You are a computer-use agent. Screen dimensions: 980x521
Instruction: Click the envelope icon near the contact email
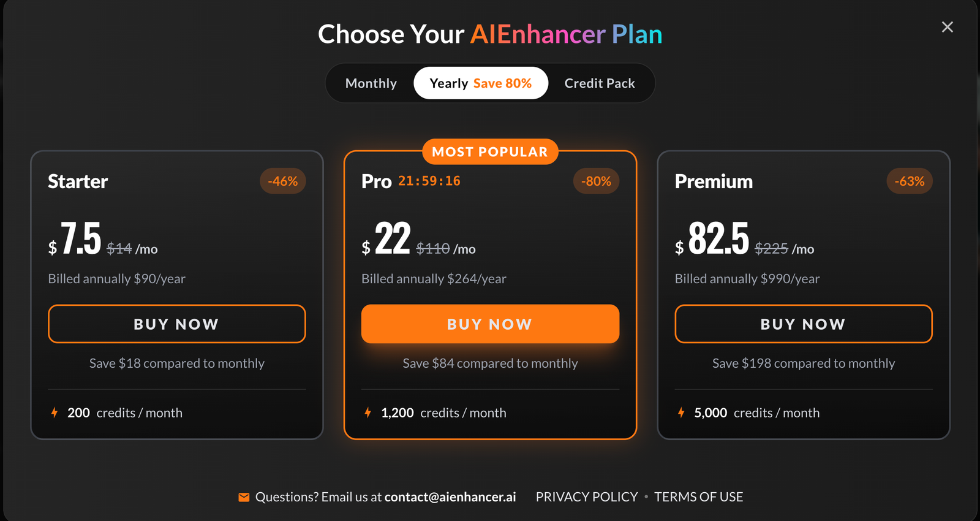pos(244,497)
